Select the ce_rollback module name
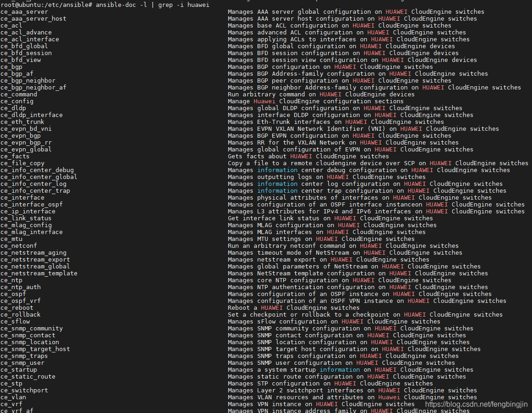Viewport: 532px width, 413px height. point(21,315)
